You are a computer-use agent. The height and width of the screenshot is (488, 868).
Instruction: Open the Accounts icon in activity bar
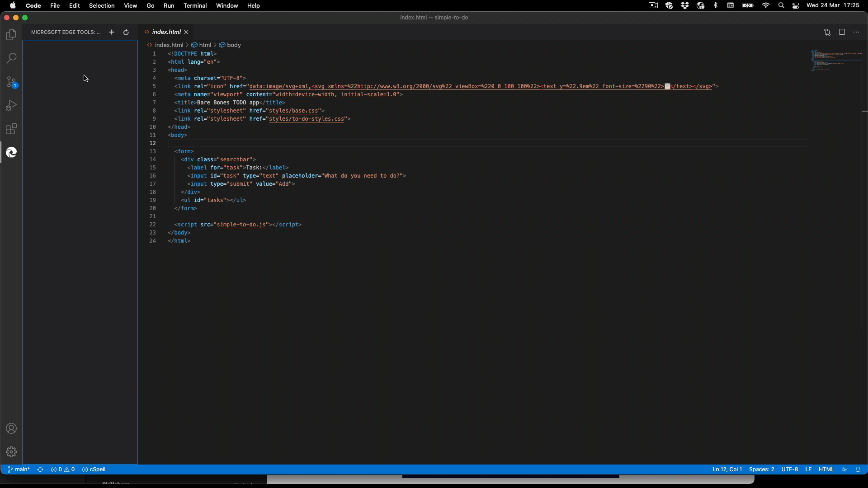(11, 428)
